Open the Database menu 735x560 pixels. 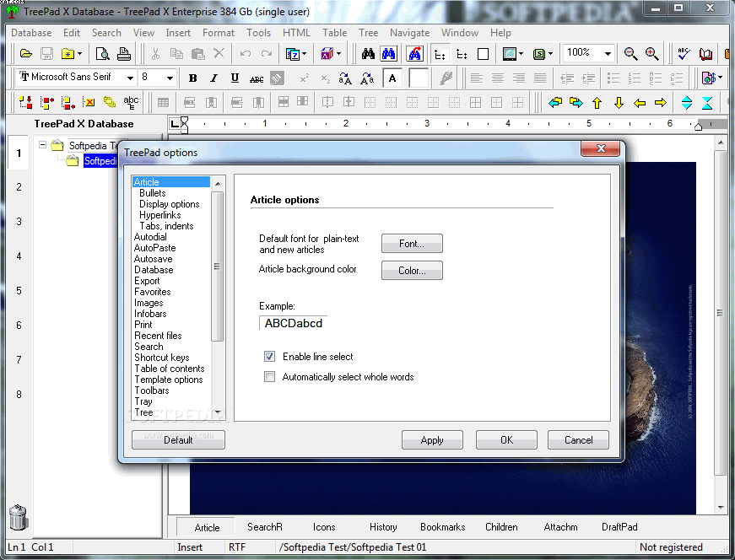pyautogui.click(x=31, y=33)
